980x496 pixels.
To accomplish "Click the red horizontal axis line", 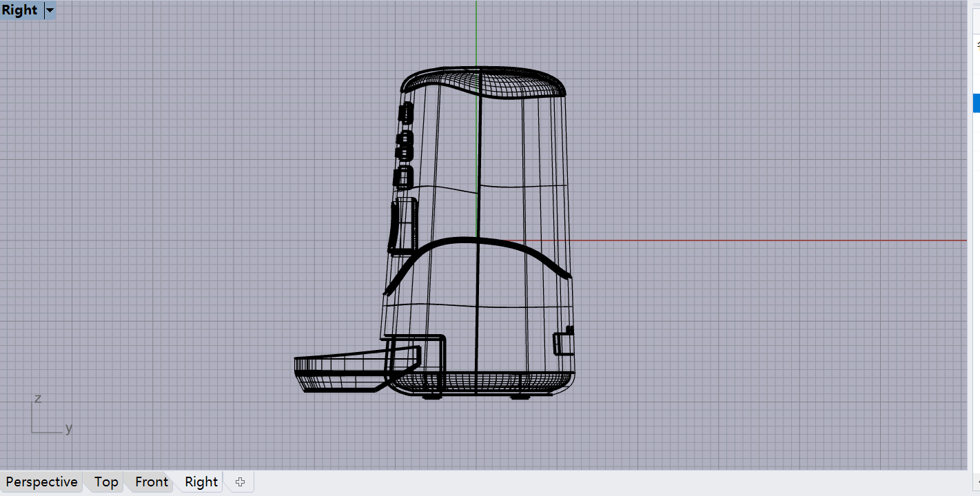I will click(x=758, y=240).
